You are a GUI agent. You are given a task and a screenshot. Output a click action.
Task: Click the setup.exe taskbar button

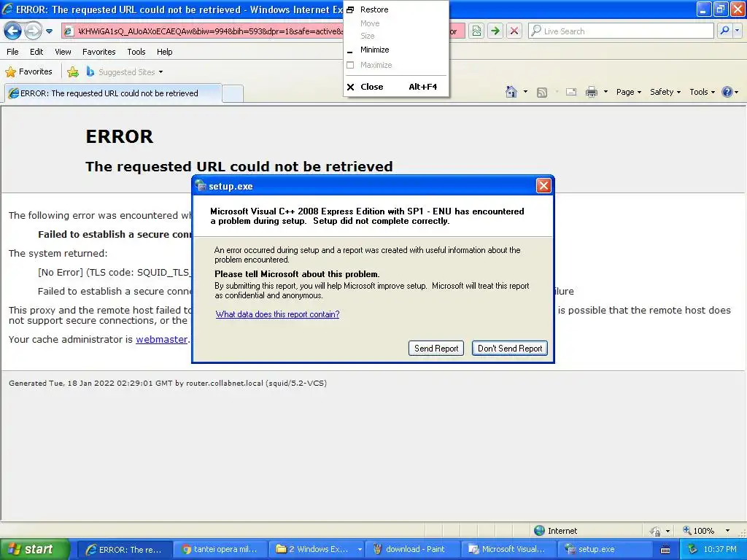pyautogui.click(x=604, y=549)
